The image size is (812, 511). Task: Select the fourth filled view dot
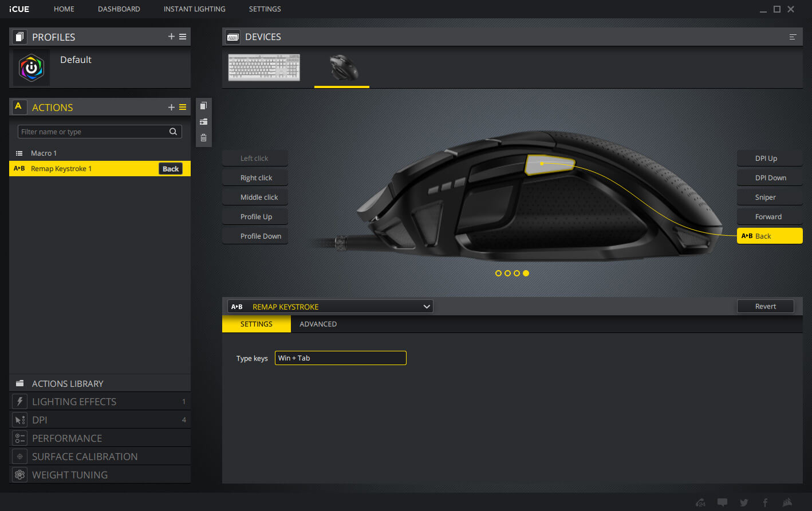pos(526,274)
